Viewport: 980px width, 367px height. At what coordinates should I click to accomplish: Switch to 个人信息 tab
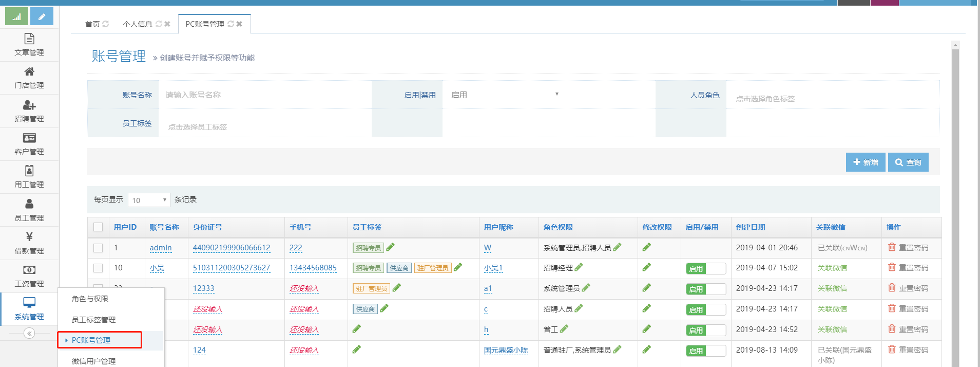(137, 24)
